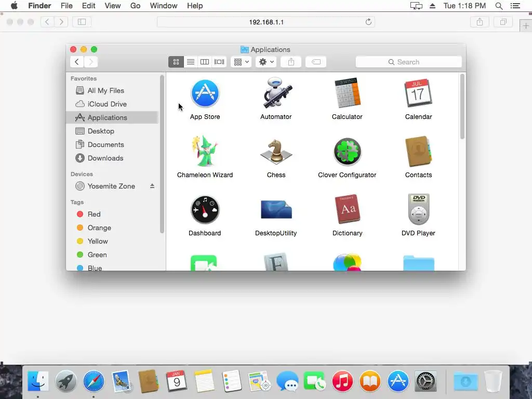Open the Calculator app
The width and height of the screenshot is (532, 399).
[347, 93]
